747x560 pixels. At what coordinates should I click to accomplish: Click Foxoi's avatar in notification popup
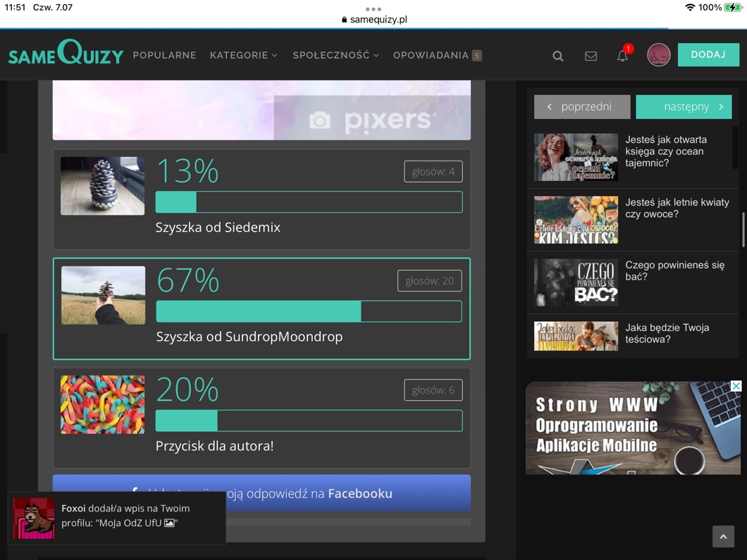34,518
